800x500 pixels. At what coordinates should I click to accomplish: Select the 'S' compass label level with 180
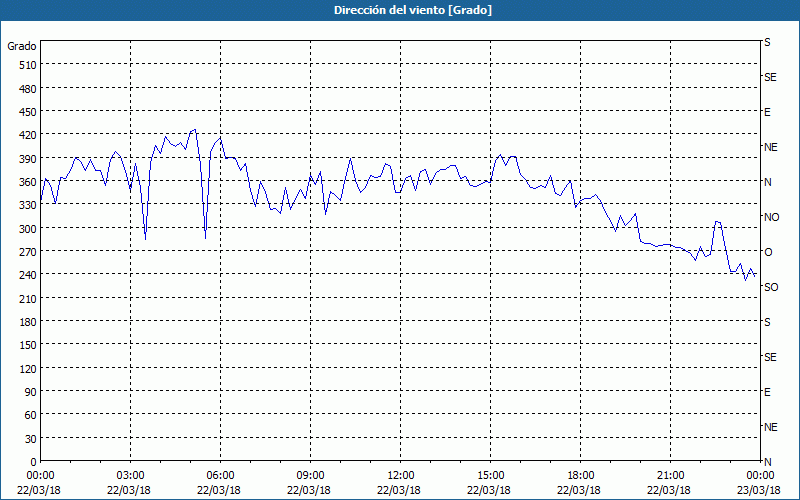767,322
